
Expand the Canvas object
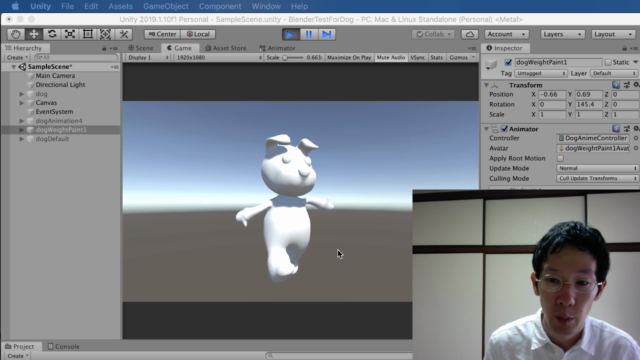21,103
